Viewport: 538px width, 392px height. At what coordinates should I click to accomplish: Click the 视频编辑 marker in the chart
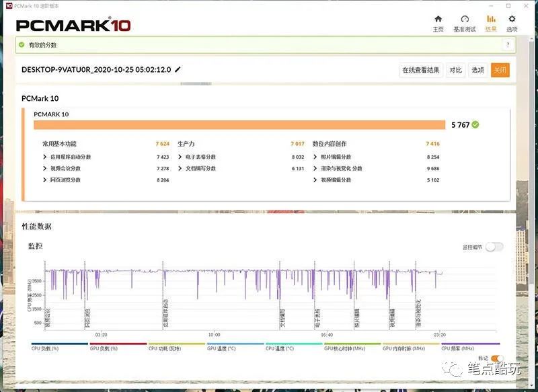click(x=392, y=318)
